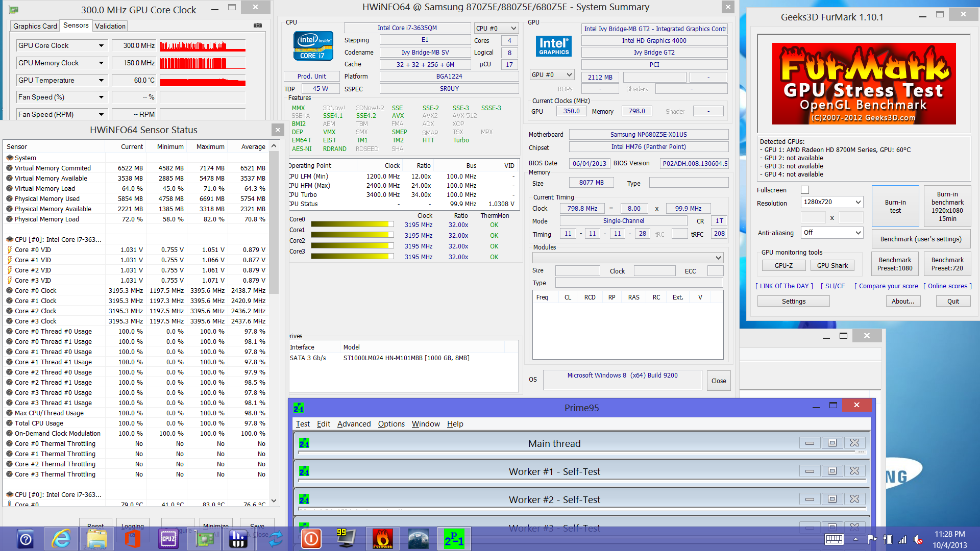
Task: Start FurMark Burn-in test
Action: click(895, 206)
